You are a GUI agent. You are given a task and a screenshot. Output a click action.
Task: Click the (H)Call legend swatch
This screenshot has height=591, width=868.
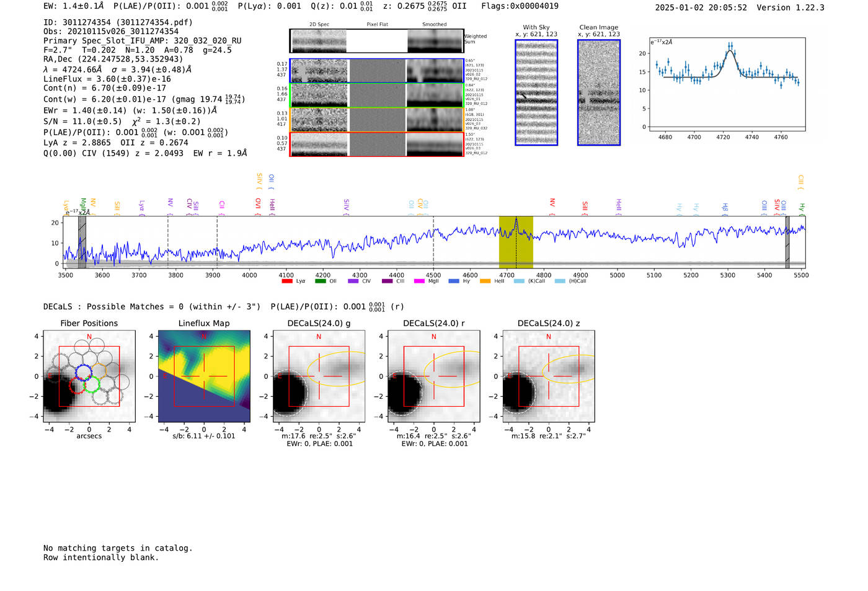click(560, 282)
